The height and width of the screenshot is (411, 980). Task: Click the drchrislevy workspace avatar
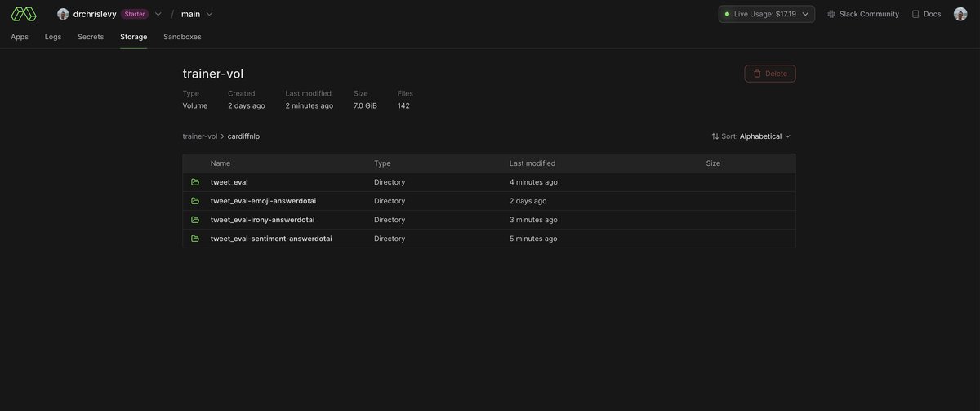63,14
